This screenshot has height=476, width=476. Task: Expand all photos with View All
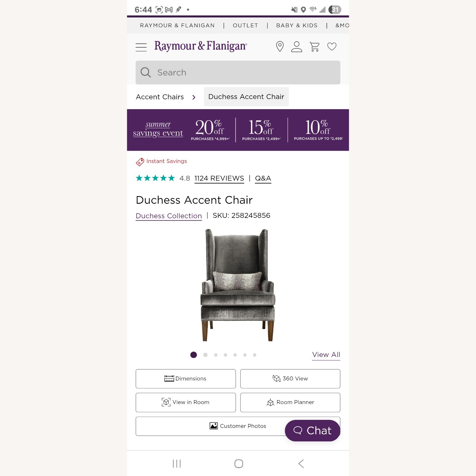point(326,354)
